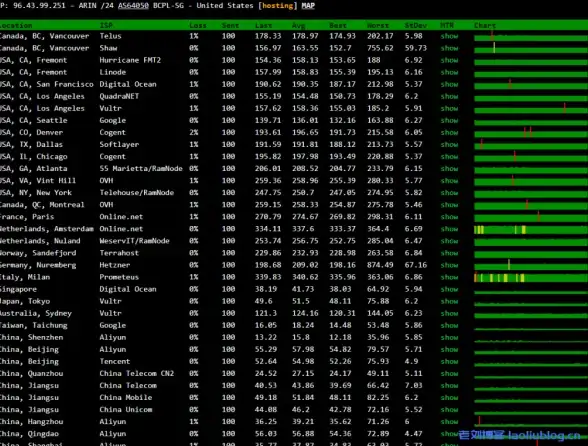Click latency chart for Nuremberg Hetzner row
This screenshot has width=588, height=446.
click(531, 266)
